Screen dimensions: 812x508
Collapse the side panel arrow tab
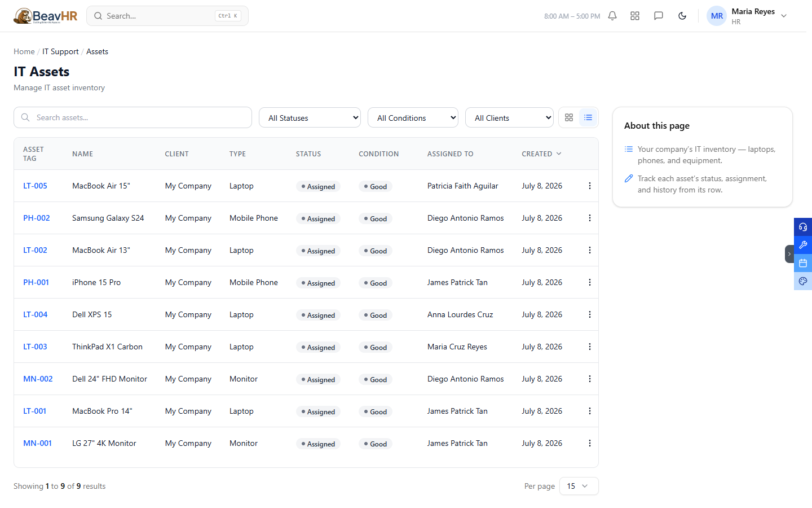coord(789,254)
